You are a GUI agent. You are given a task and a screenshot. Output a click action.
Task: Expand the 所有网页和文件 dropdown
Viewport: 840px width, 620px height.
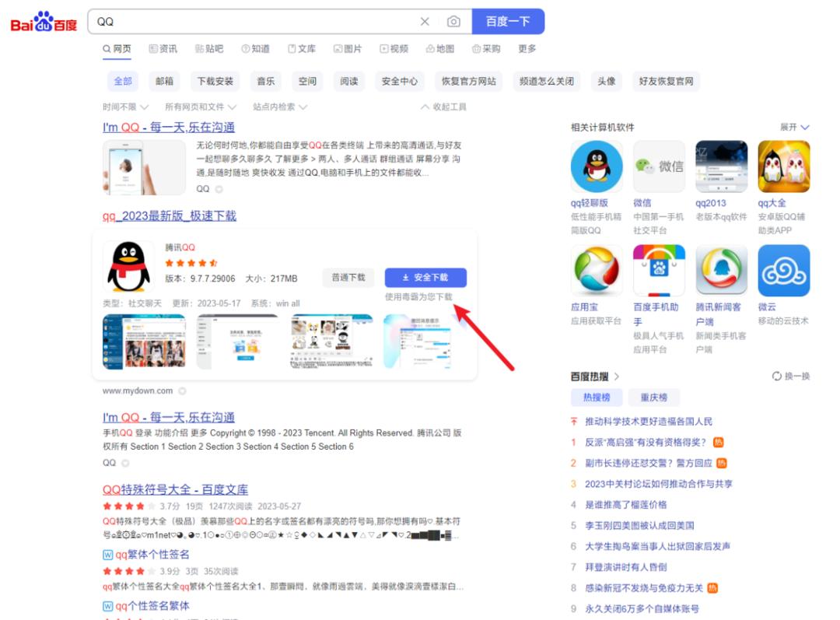201,107
